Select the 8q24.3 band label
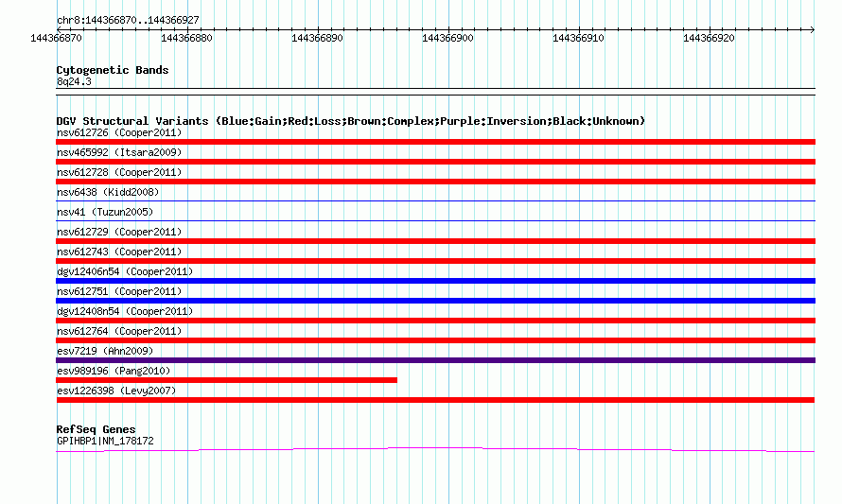 click(74, 81)
